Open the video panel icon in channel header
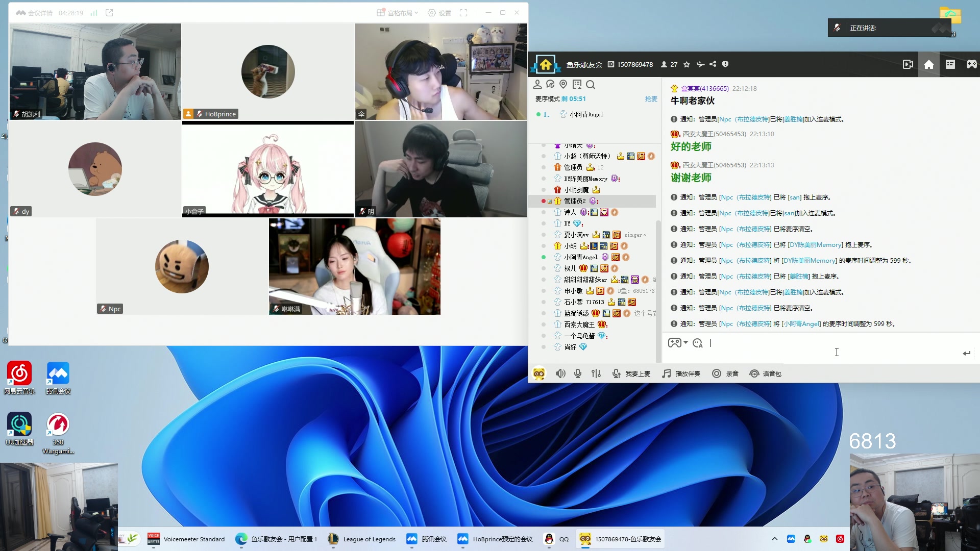 (908, 64)
